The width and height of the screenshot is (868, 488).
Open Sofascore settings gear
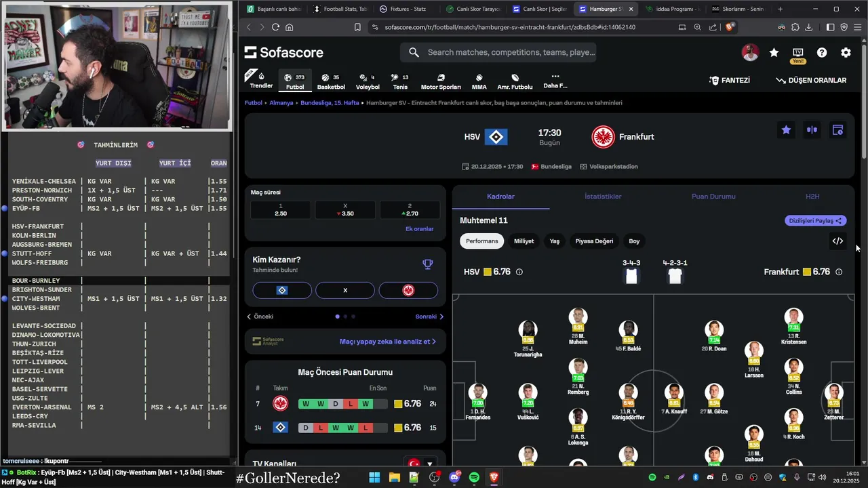[x=846, y=52]
